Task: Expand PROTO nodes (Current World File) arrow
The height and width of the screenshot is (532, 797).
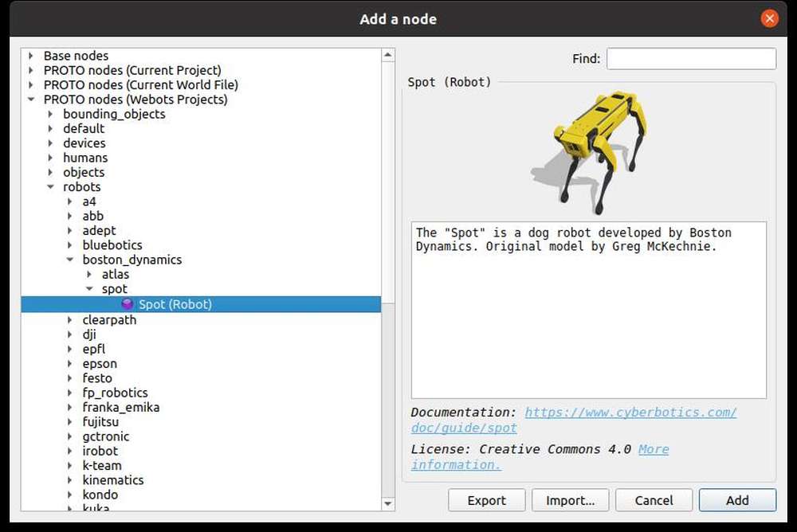Action: pyautogui.click(x=31, y=85)
